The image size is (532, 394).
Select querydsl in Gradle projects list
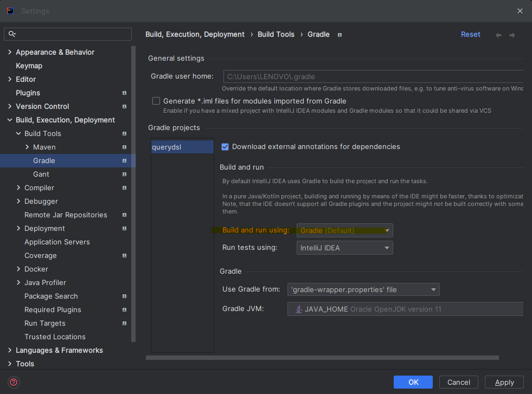click(x=183, y=147)
